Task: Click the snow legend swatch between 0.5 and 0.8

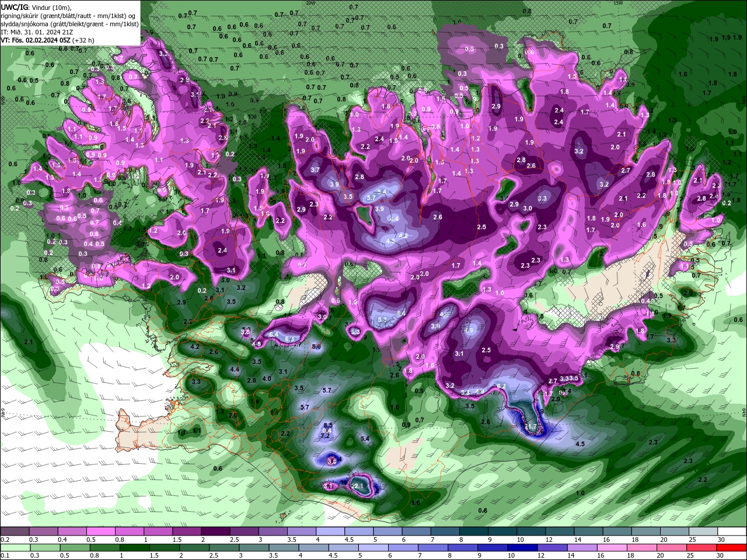Action: pos(101,531)
